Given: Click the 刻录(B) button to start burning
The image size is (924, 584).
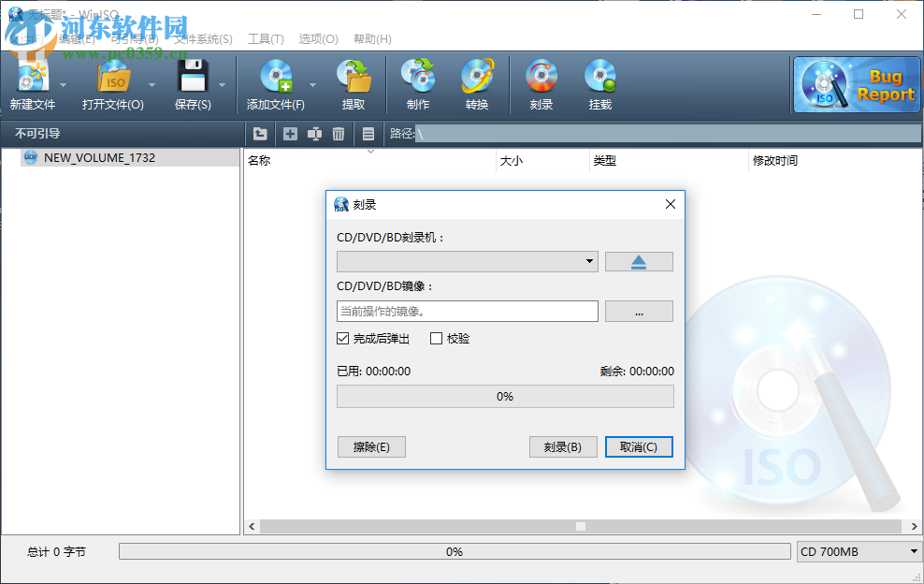Looking at the screenshot, I should click(563, 446).
